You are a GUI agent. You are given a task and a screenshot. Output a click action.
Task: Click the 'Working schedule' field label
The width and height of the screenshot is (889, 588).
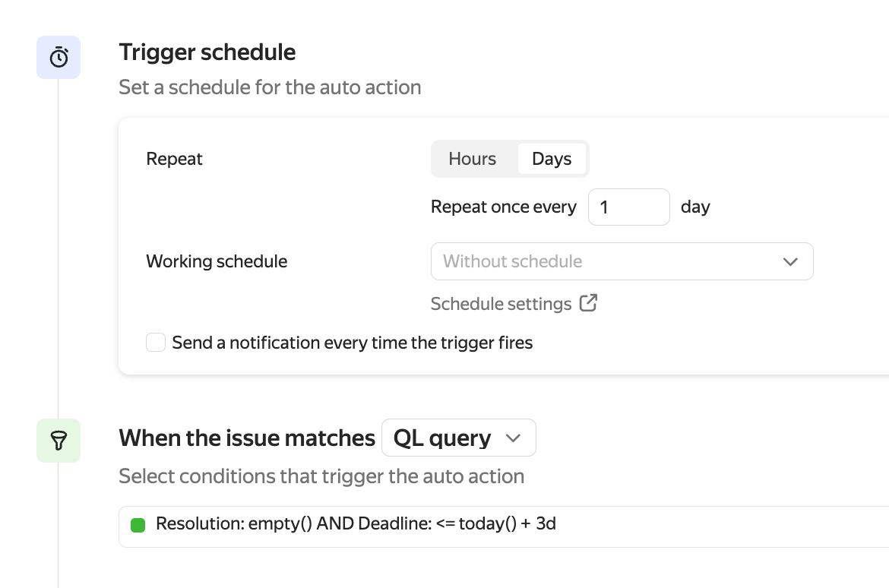(x=217, y=261)
